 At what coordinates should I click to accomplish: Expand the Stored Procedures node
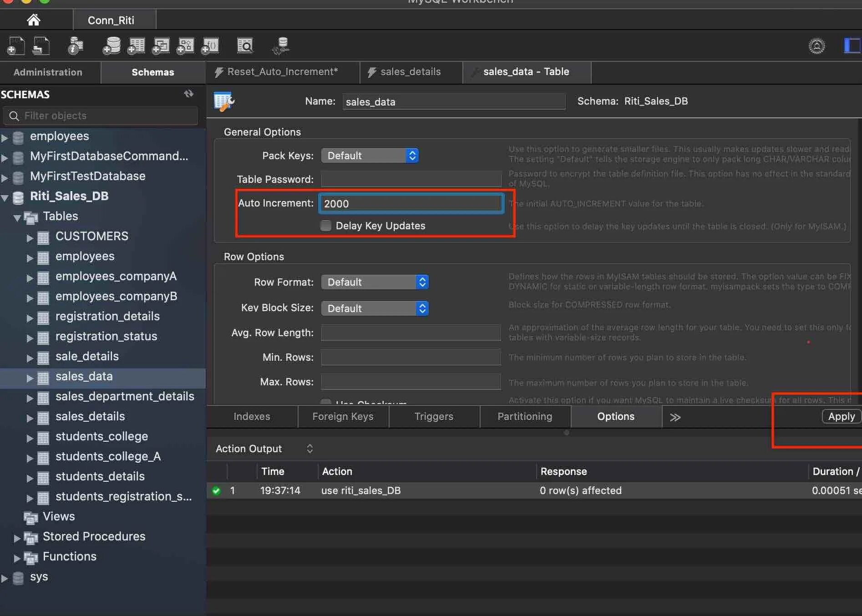point(17,538)
